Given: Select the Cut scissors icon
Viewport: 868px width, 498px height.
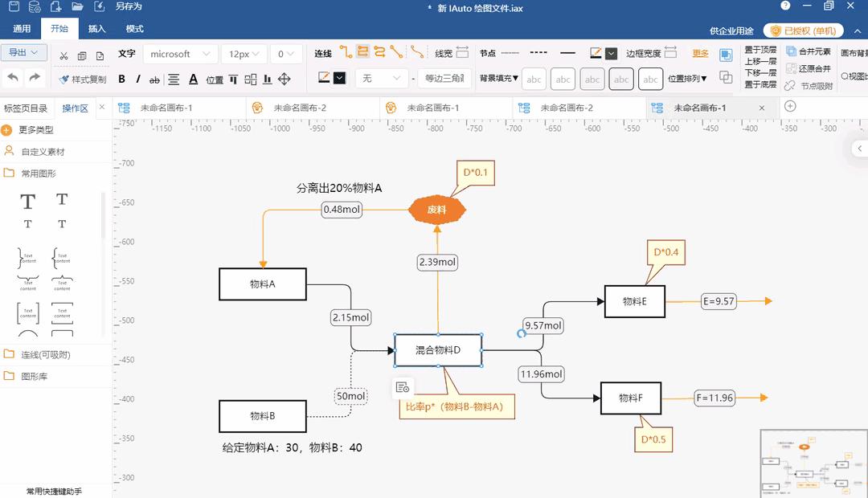Looking at the screenshot, I should pos(64,55).
